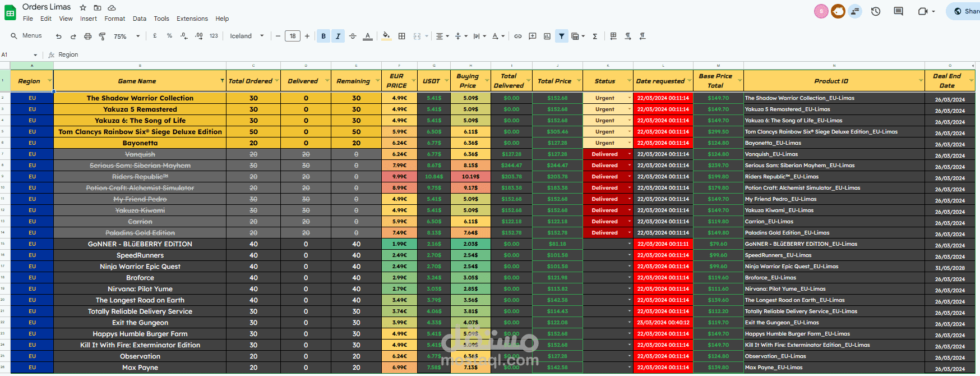Screen dimensions: 980x376
Task: Open the File menu
Action: 28,19
